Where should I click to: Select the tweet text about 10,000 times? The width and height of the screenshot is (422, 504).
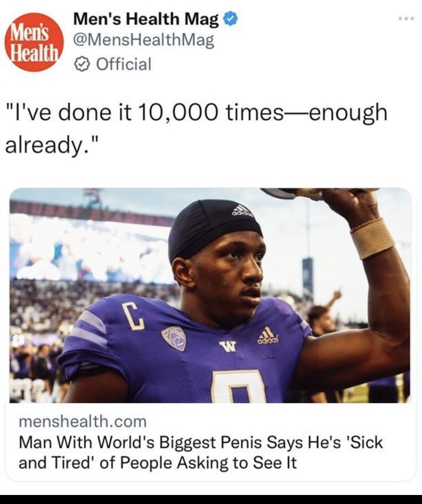pyautogui.click(x=196, y=126)
